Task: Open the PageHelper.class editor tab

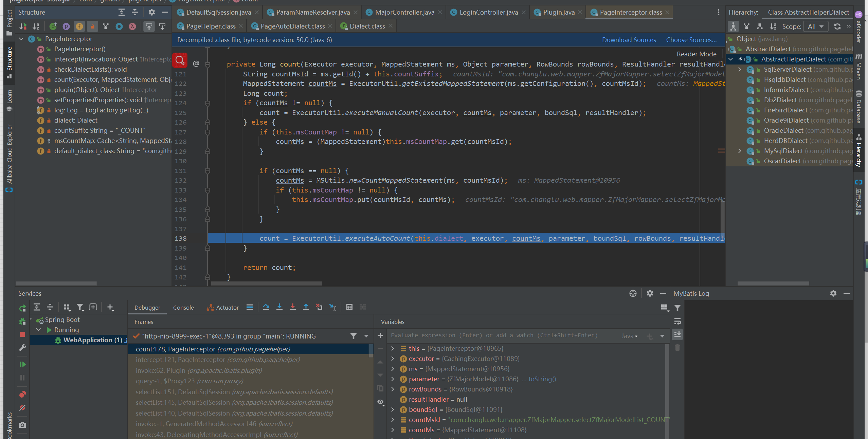Action: pos(211,26)
